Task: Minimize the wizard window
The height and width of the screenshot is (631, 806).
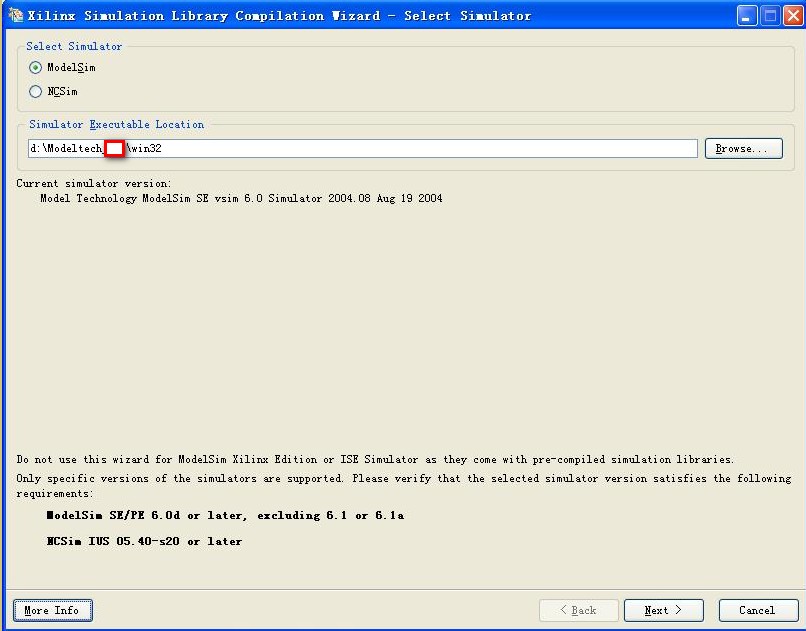Action: (746, 15)
